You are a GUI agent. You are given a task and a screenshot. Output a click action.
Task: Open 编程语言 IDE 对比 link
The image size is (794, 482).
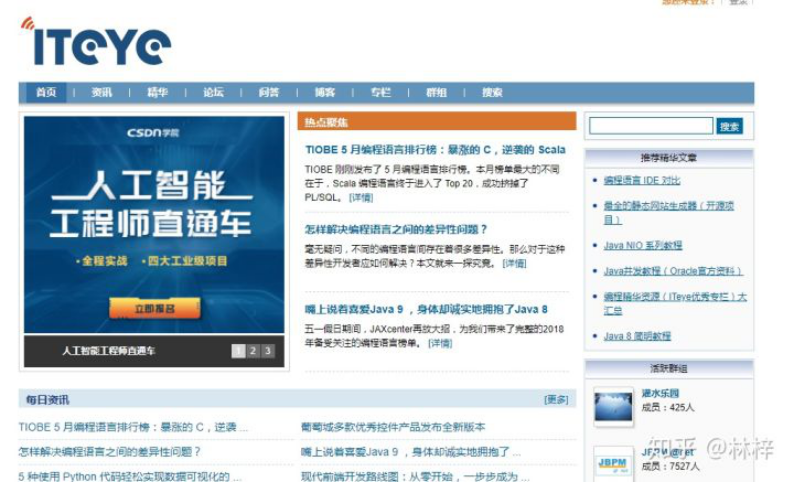(642, 180)
